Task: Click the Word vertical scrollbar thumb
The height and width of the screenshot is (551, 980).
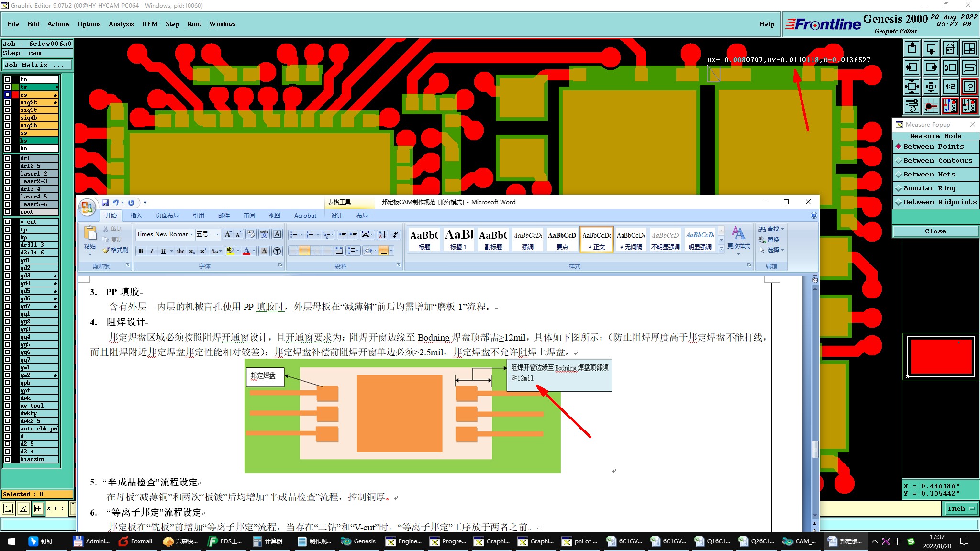Action: click(x=815, y=450)
